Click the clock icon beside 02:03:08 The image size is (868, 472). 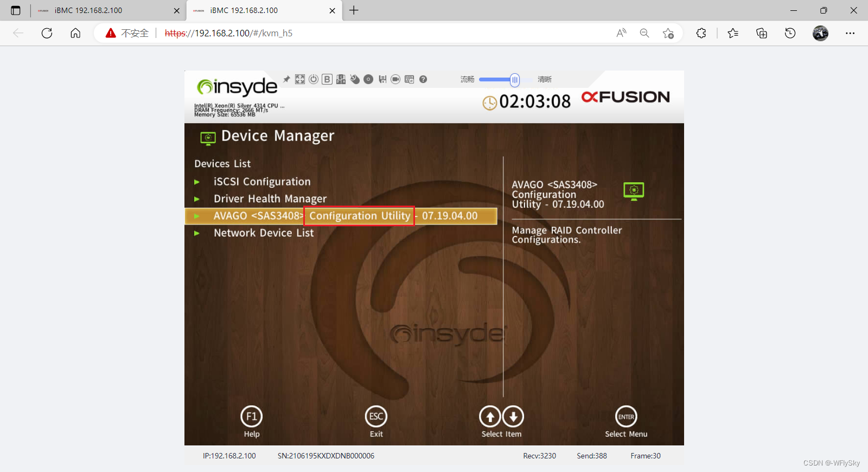(490, 103)
